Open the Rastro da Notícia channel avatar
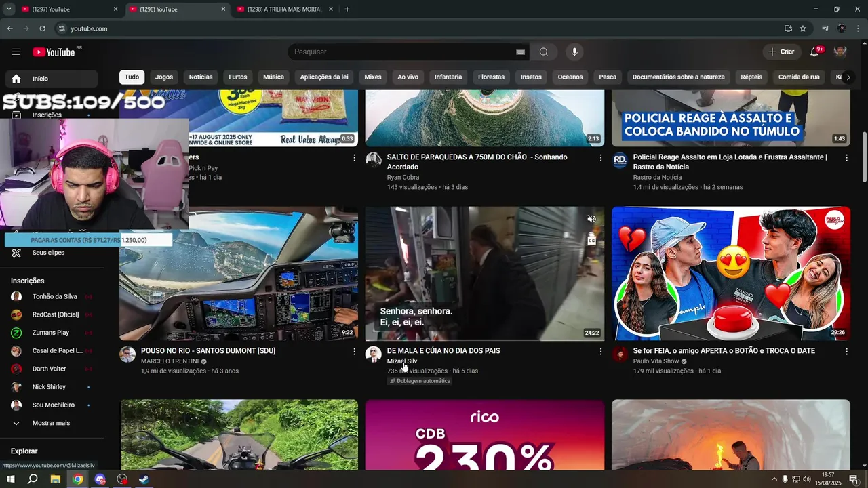Screen dimensions: 868x488 (x=620, y=161)
